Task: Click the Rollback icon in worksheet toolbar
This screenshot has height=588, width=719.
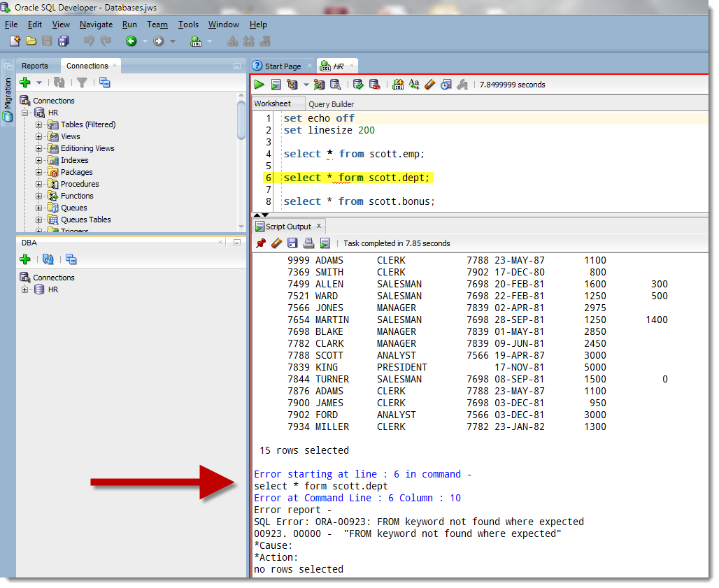Action: point(374,85)
